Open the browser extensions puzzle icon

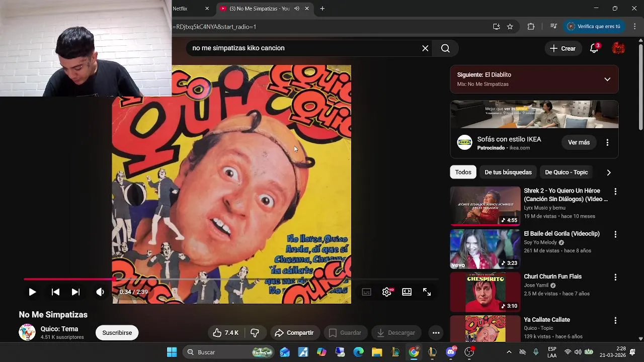pos(531,27)
